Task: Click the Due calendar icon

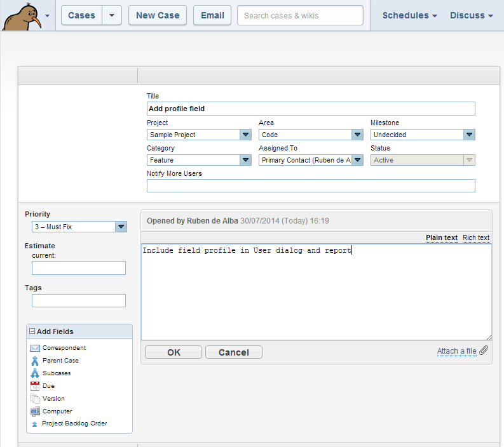Action: (35, 385)
